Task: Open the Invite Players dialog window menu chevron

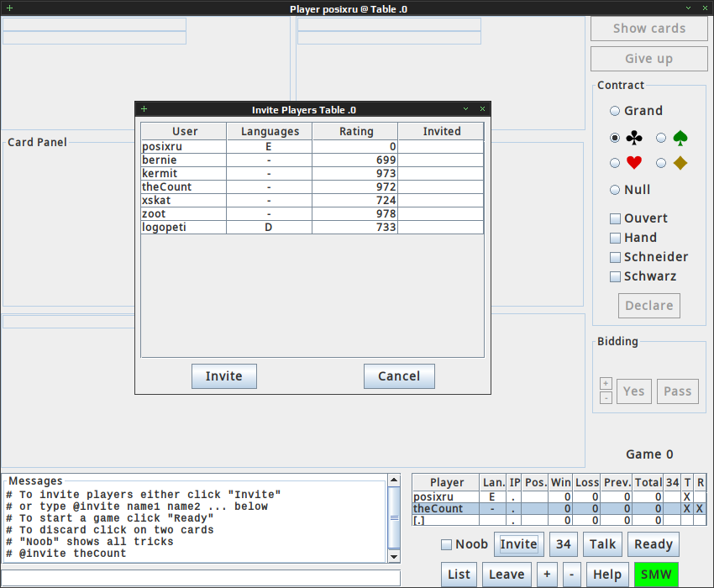Action: pos(465,109)
